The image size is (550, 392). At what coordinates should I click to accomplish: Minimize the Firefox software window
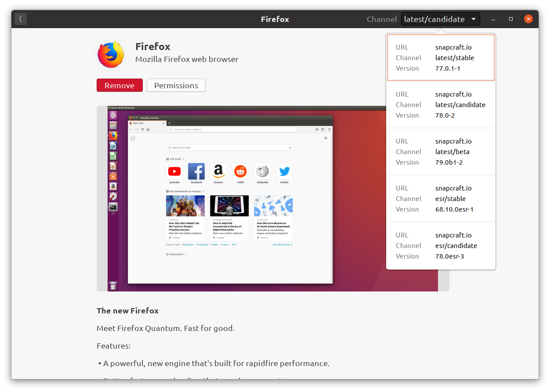tap(493, 19)
